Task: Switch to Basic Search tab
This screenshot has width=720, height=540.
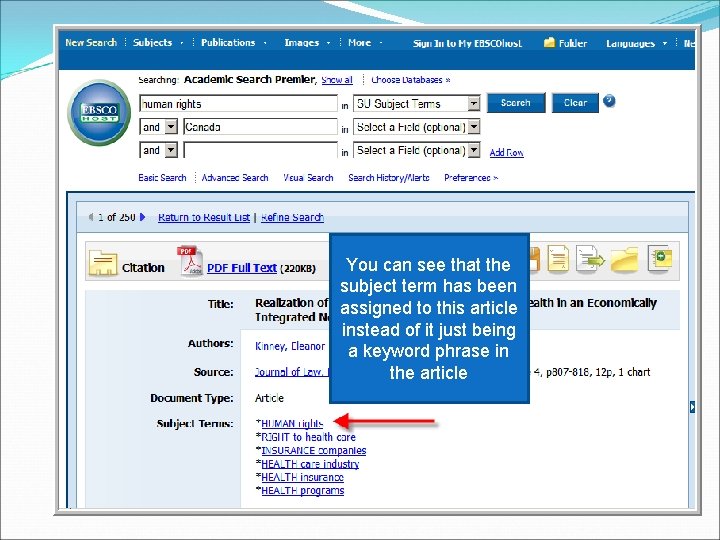Action: [x=162, y=178]
